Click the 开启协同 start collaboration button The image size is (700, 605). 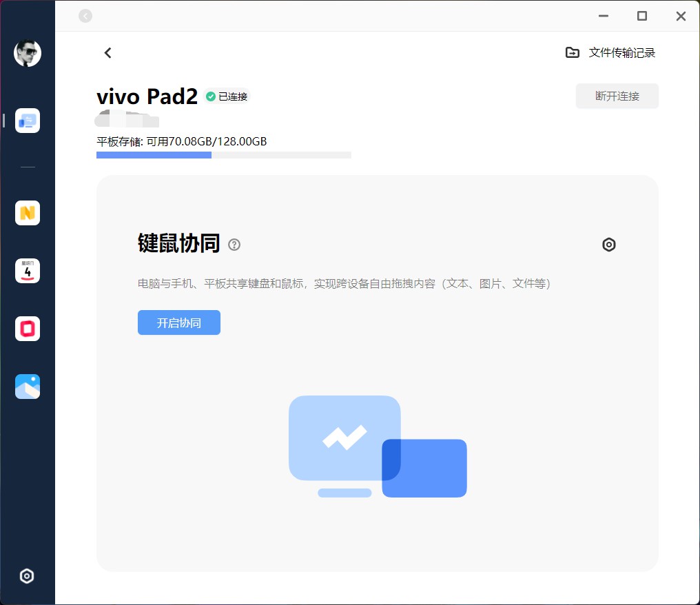coord(179,322)
